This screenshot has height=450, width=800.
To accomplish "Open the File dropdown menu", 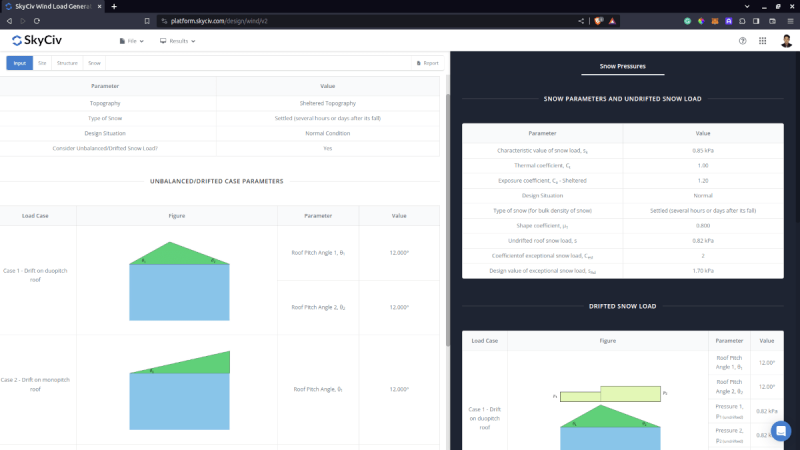I will (x=131, y=41).
